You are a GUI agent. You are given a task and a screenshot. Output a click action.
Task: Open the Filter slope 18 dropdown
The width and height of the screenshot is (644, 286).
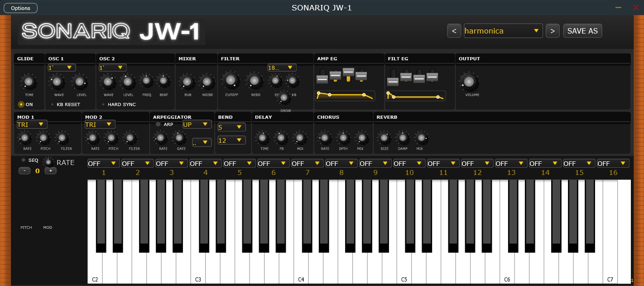click(282, 68)
